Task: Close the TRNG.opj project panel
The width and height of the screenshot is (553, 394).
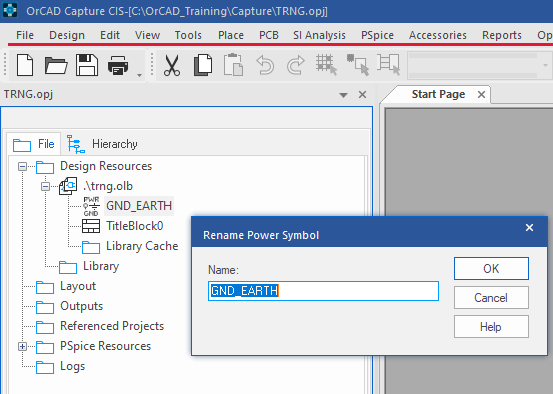Action: pos(362,95)
